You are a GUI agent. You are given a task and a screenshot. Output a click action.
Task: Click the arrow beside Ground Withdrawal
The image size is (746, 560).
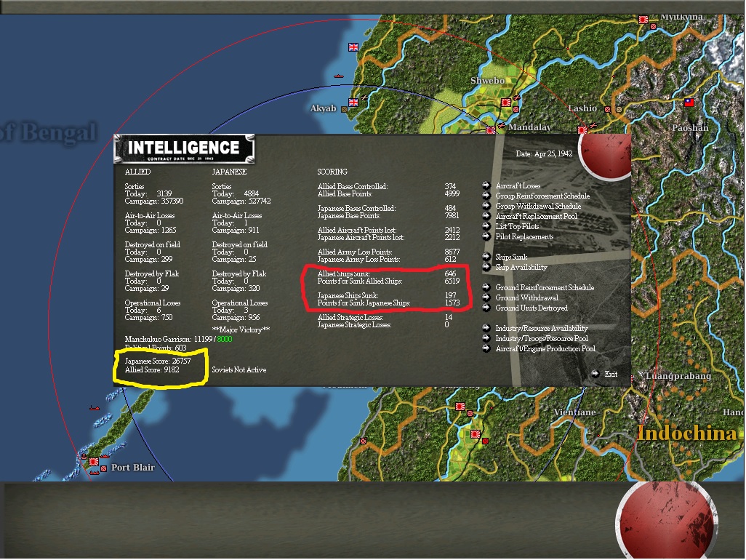[486, 297]
